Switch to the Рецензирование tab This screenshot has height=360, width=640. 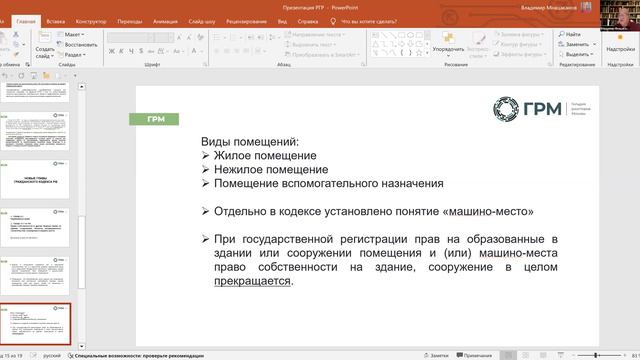coord(246,21)
